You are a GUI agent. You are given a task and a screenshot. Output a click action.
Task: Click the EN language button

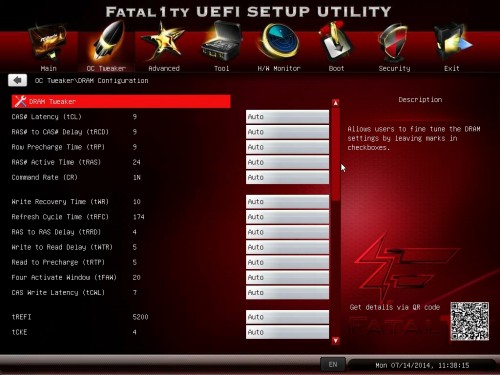(x=333, y=364)
